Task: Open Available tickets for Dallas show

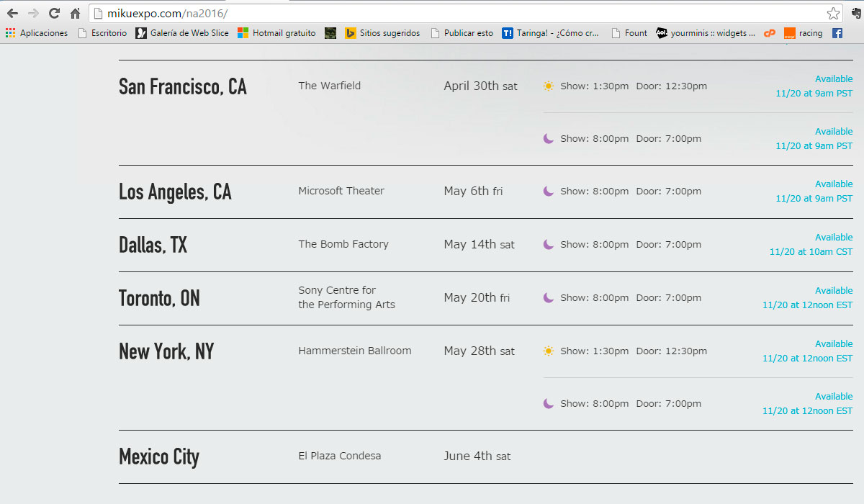Action: pyautogui.click(x=833, y=238)
